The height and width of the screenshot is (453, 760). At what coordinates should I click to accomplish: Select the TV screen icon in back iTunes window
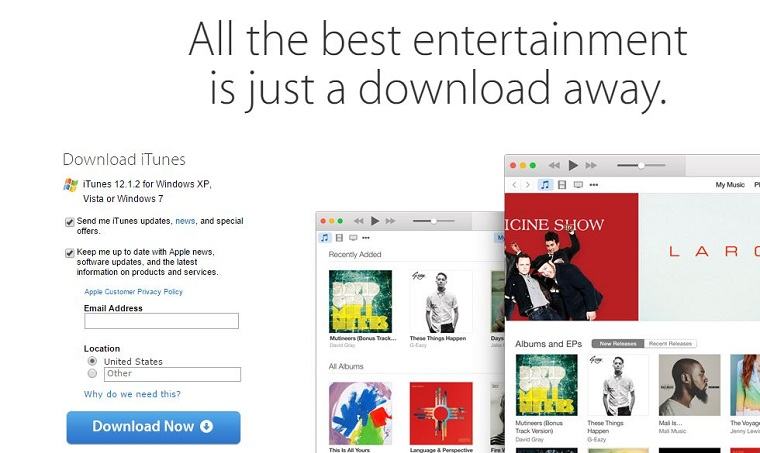pyautogui.click(x=353, y=238)
